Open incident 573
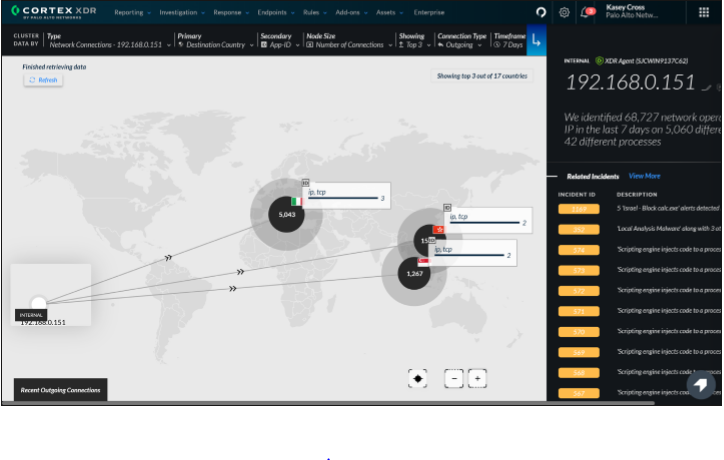This screenshot has height=460, width=724. point(579,270)
